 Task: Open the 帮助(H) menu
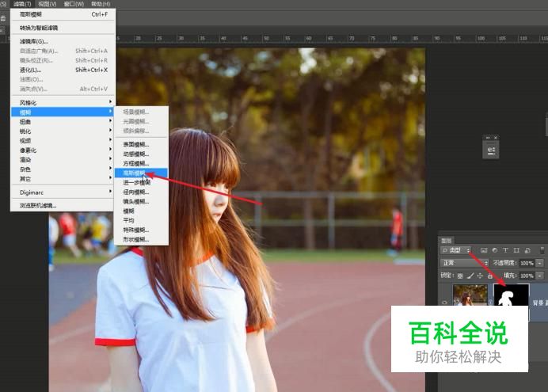pos(101,4)
